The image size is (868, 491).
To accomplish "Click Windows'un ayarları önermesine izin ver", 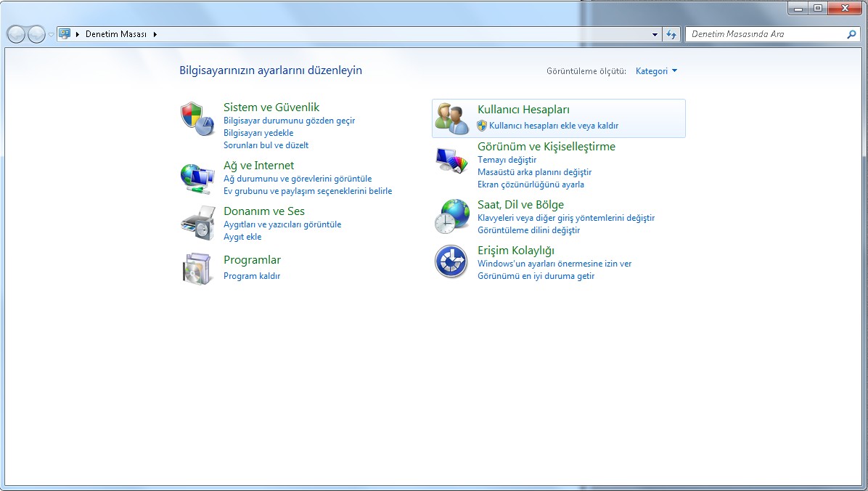I will (x=554, y=264).
